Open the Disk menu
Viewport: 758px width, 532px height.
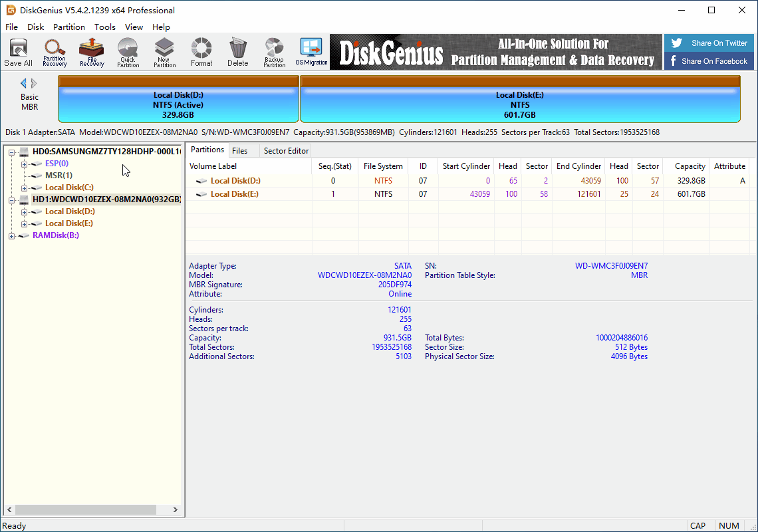coord(35,27)
